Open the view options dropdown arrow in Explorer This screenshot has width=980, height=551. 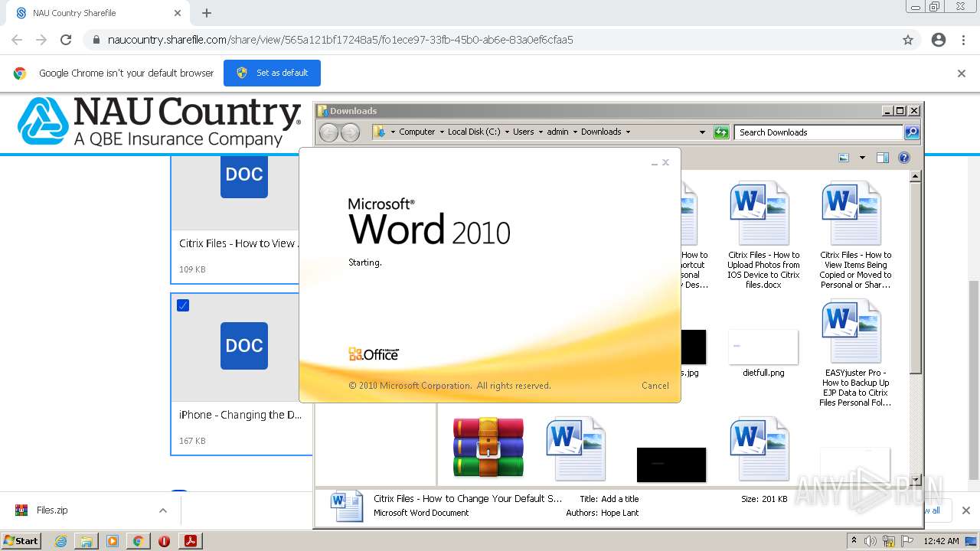(x=862, y=158)
